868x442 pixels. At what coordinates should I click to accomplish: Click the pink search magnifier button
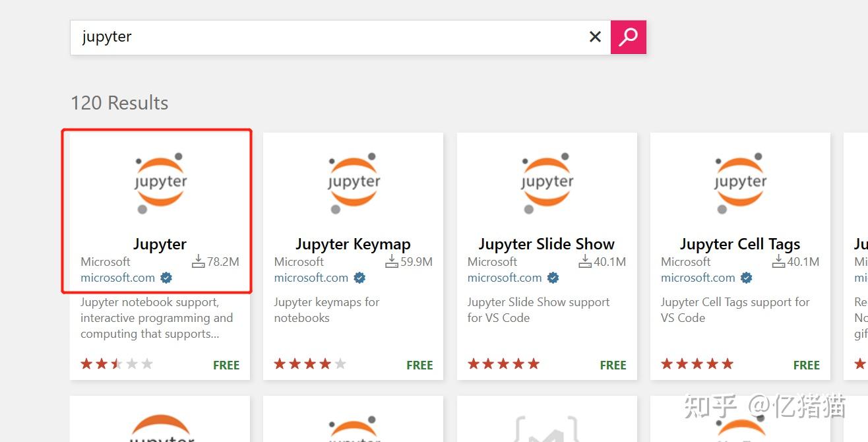628,37
